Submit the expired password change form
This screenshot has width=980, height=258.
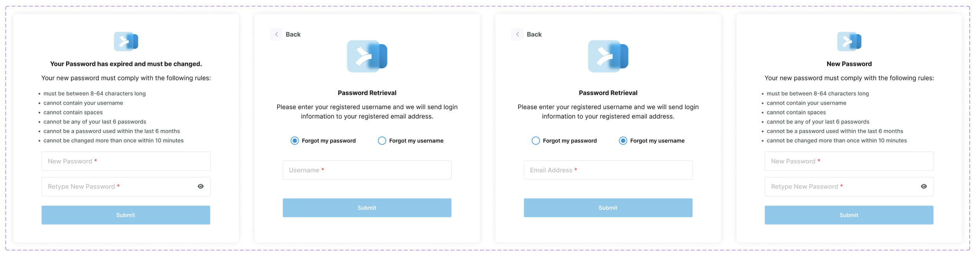coord(126,215)
